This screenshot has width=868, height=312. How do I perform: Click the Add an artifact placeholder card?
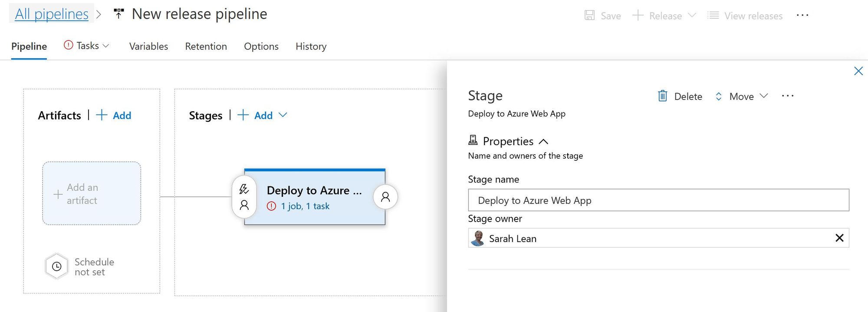tap(92, 193)
